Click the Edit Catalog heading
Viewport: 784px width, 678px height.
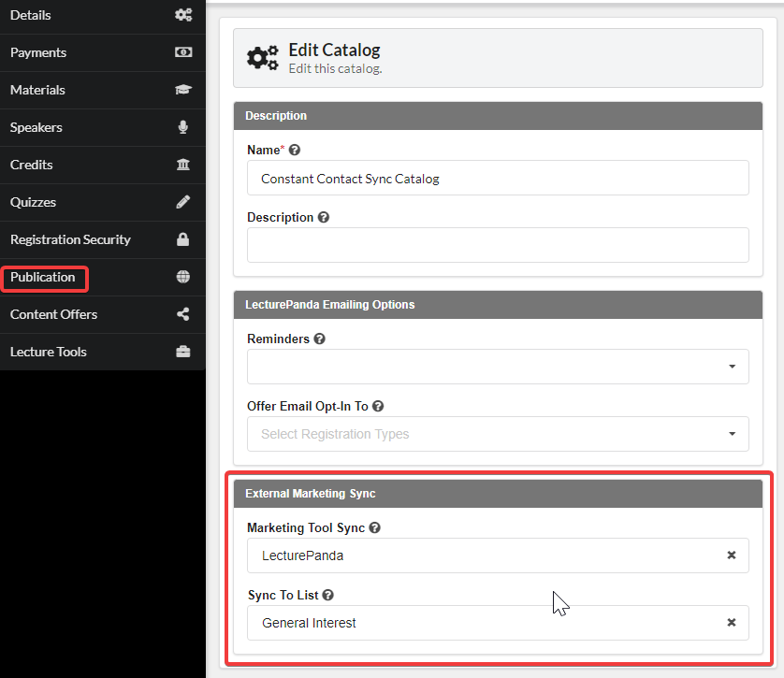(x=335, y=50)
